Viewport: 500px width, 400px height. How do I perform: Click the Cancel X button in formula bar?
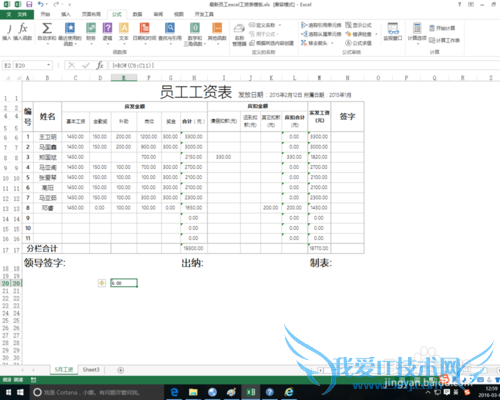(x=71, y=65)
